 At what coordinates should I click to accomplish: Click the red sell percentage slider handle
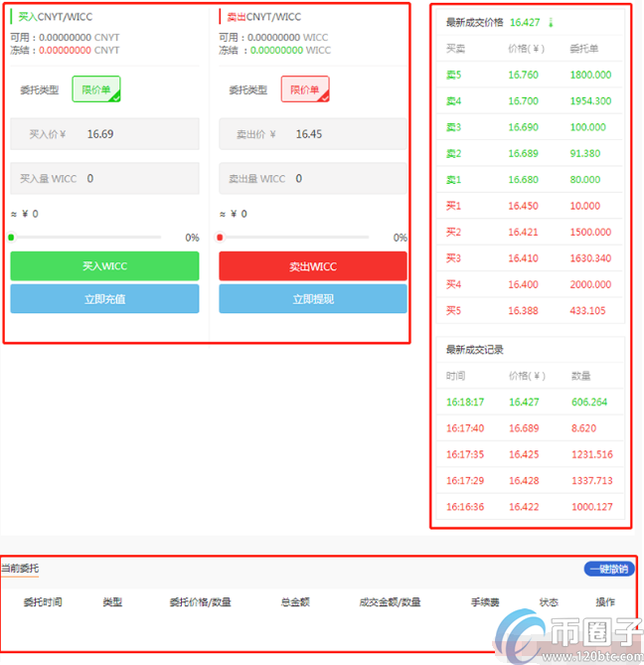(220, 238)
